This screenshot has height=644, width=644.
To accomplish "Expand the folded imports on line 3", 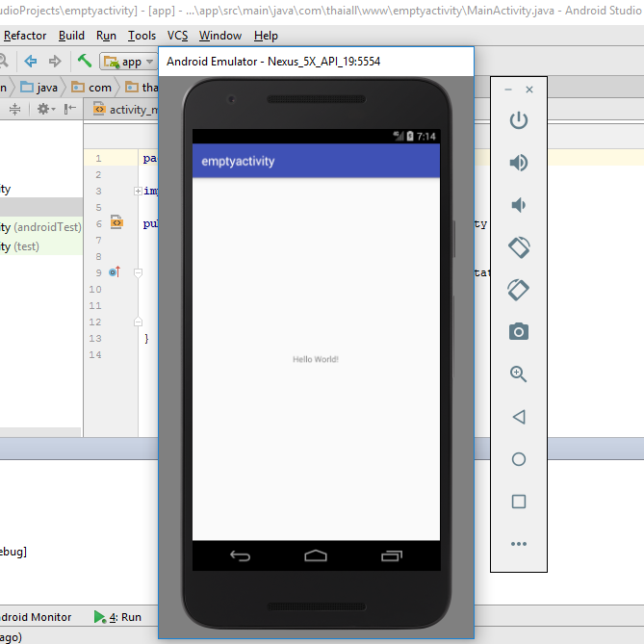I will click(x=138, y=191).
